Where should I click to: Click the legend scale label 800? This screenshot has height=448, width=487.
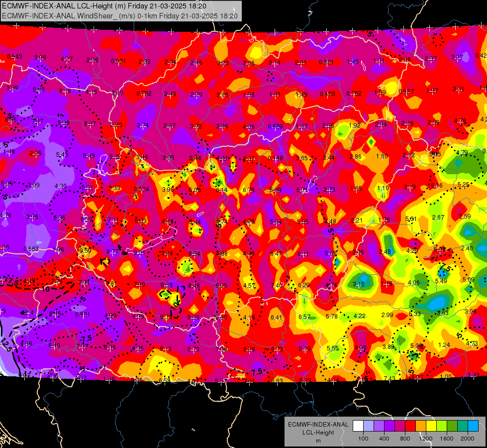[405, 439]
